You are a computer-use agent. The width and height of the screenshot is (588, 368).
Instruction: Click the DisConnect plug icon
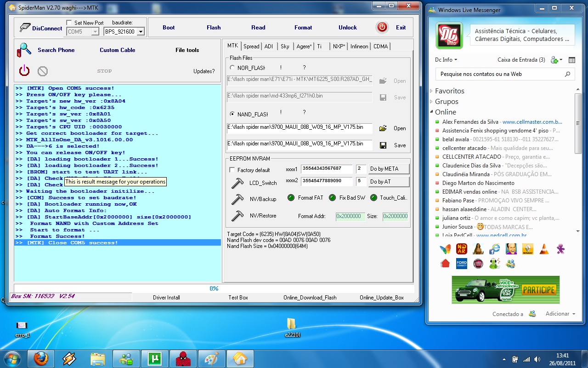(25, 28)
